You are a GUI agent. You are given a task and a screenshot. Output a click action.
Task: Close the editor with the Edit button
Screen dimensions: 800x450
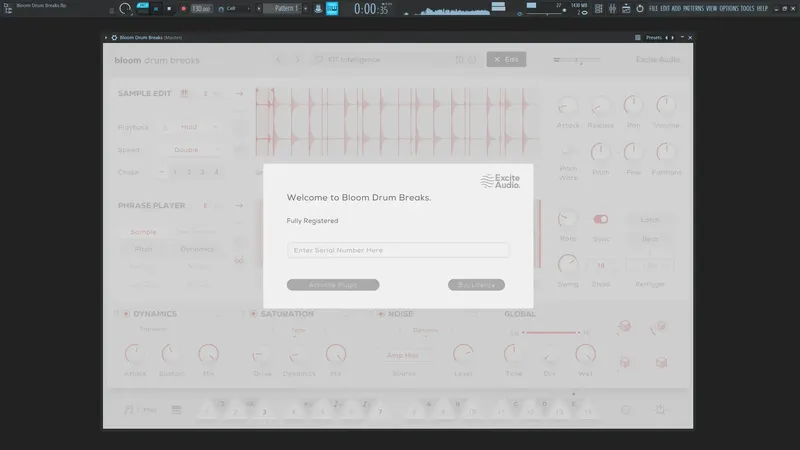(x=506, y=60)
